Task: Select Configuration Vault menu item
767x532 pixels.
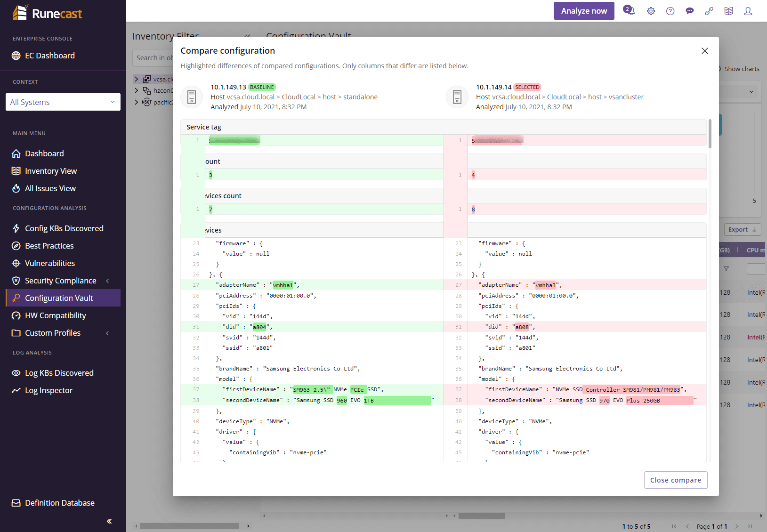Action: [x=63, y=298]
